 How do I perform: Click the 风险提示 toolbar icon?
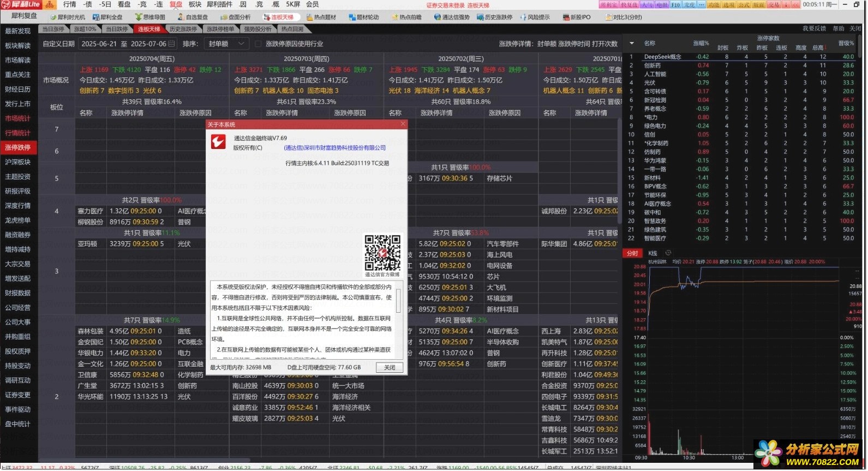[535, 17]
